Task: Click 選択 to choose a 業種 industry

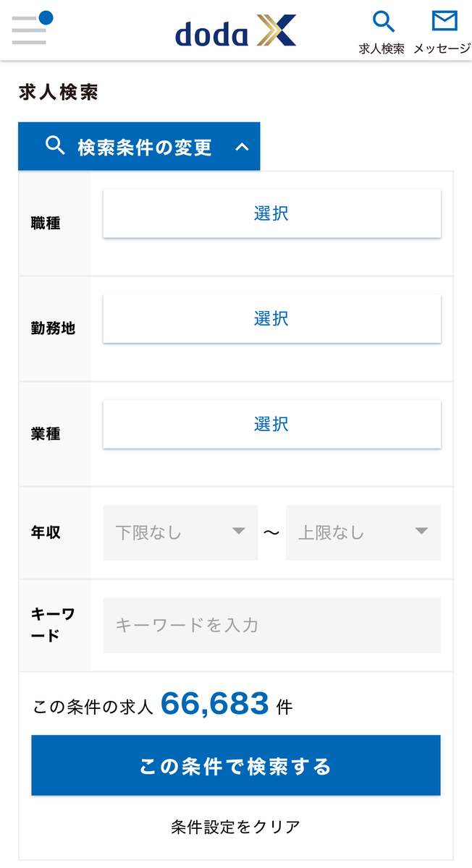Action: coord(271,424)
